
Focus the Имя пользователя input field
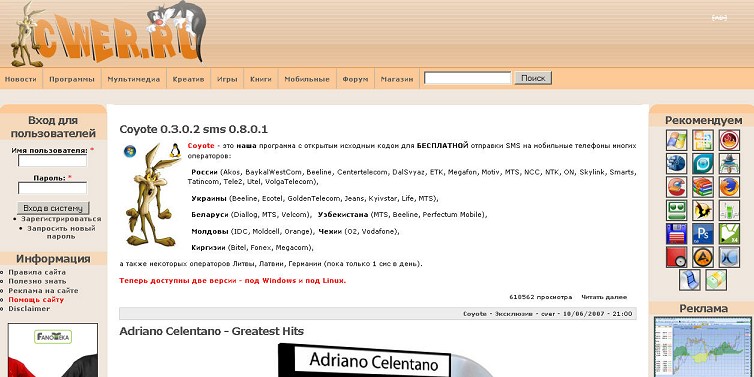[x=52, y=161]
